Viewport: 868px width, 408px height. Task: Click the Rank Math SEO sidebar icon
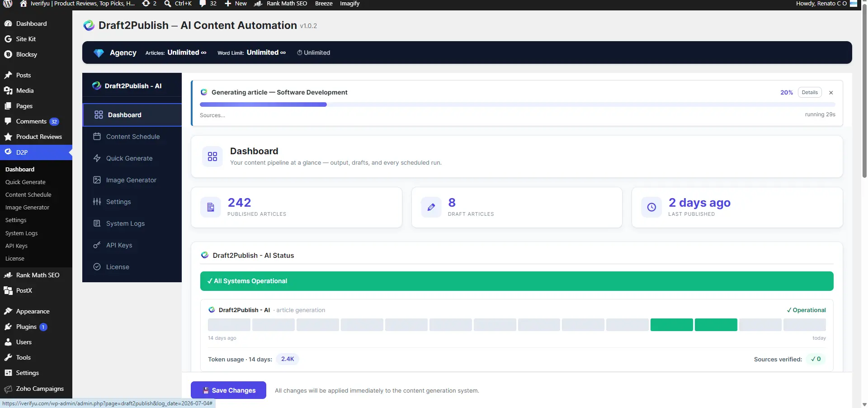8,275
